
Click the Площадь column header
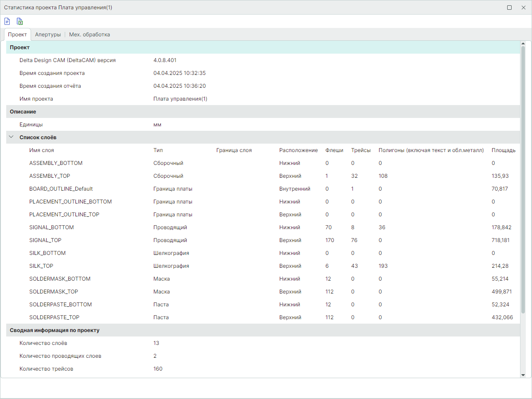pos(503,150)
